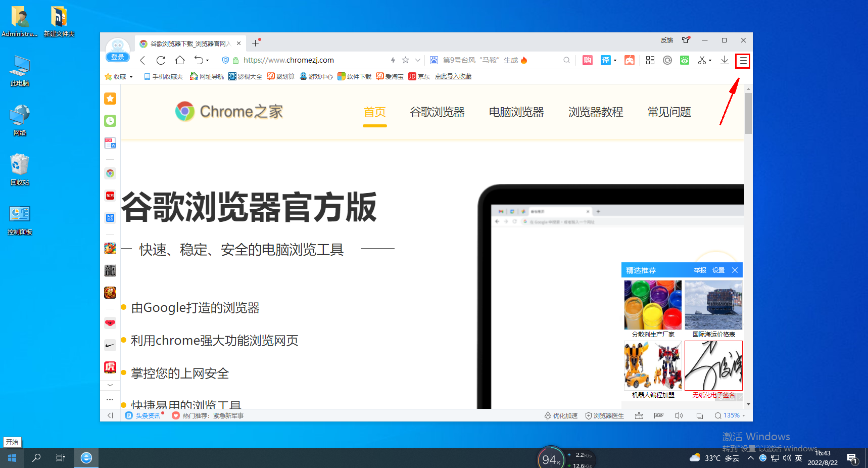868x468 pixels.
Task: Toggle the page mute speaker icon
Action: tap(679, 415)
